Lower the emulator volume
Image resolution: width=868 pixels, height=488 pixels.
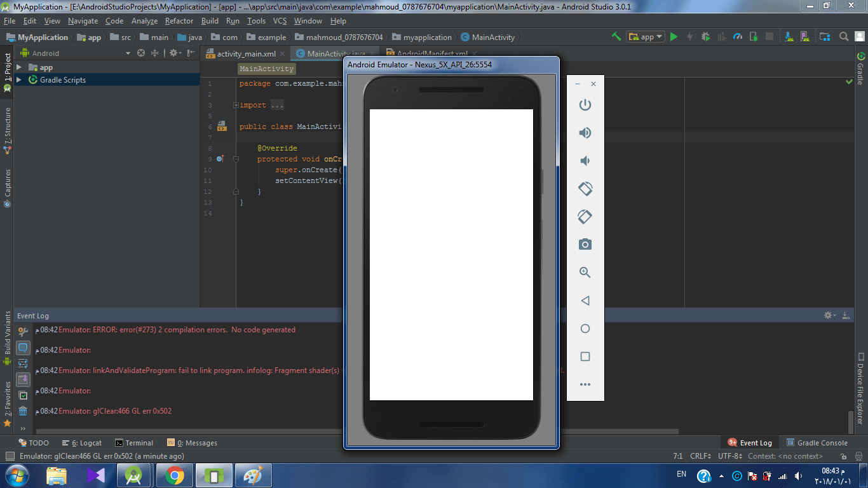[585, 161]
